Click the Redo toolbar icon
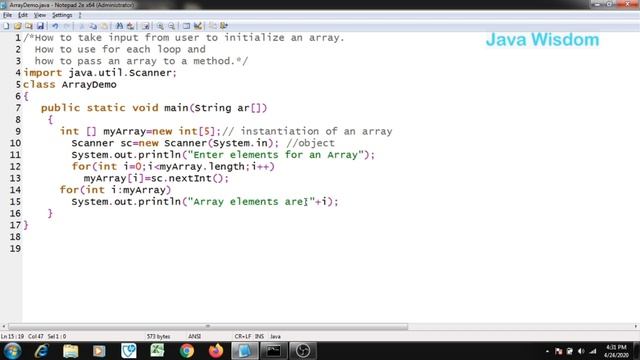This screenshot has height=360, width=640. pyautogui.click(x=67, y=26)
